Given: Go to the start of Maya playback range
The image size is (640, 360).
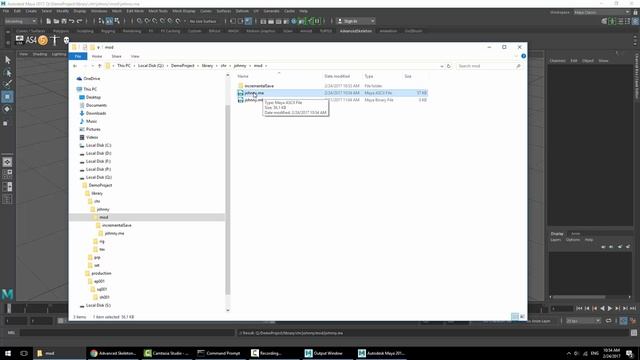Looking at the screenshot, I should point(579,309).
